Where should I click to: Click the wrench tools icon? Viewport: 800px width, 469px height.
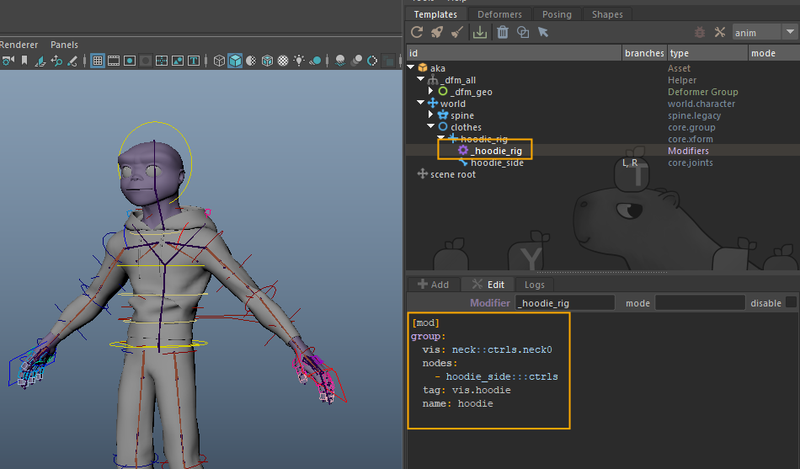pyautogui.click(x=718, y=32)
